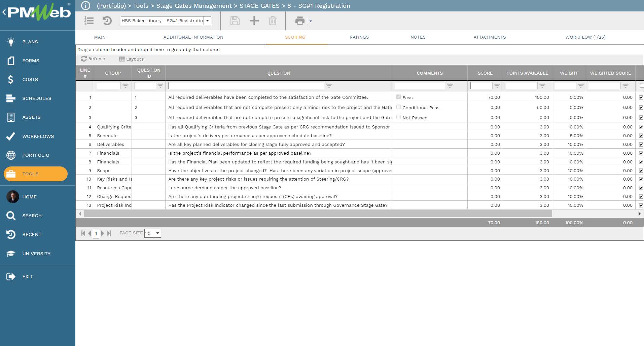The height and width of the screenshot is (346, 644).
Task: Switch to the Ratings tab
Action: point(359,37)
